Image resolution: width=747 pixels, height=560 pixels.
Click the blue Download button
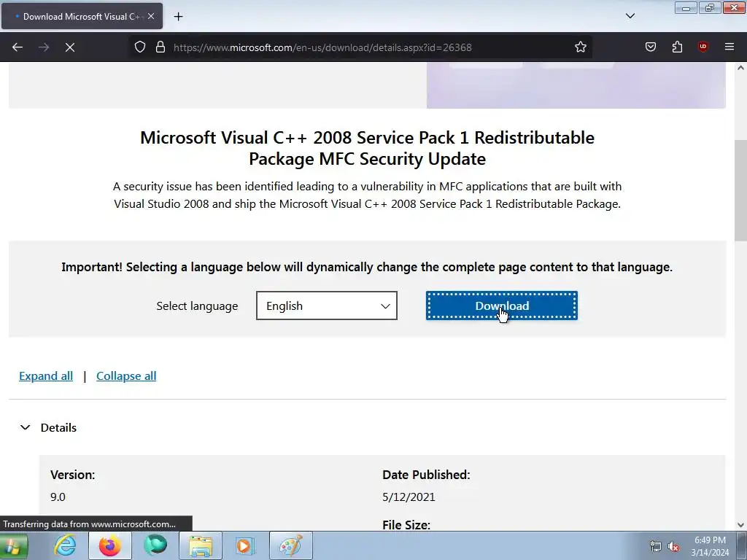pos(502,306)
